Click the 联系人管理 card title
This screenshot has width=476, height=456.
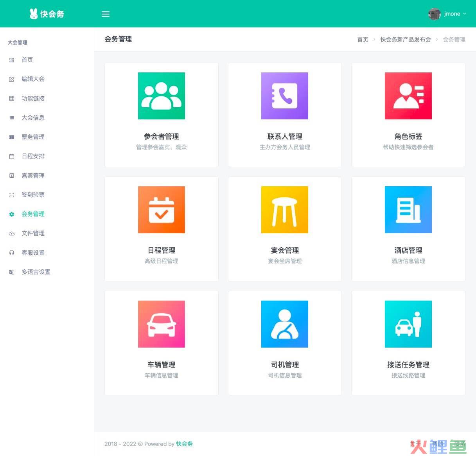[285, 137]
